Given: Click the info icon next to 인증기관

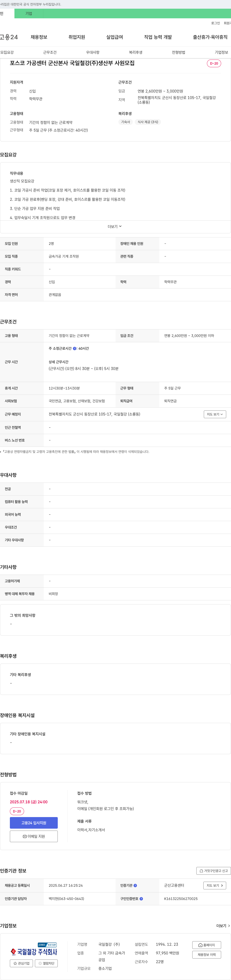Looking at the screenshot, I should click(x=135, y=885).
